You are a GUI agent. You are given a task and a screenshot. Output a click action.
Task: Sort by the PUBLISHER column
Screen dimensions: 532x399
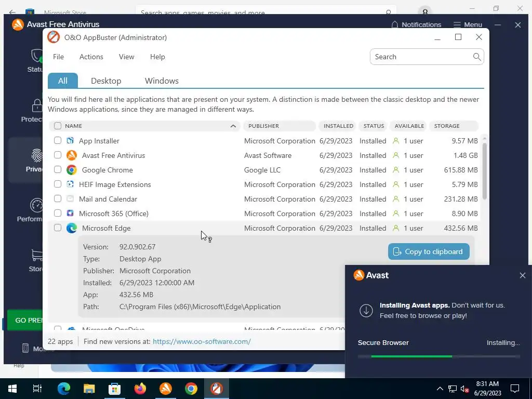[280, 126]
